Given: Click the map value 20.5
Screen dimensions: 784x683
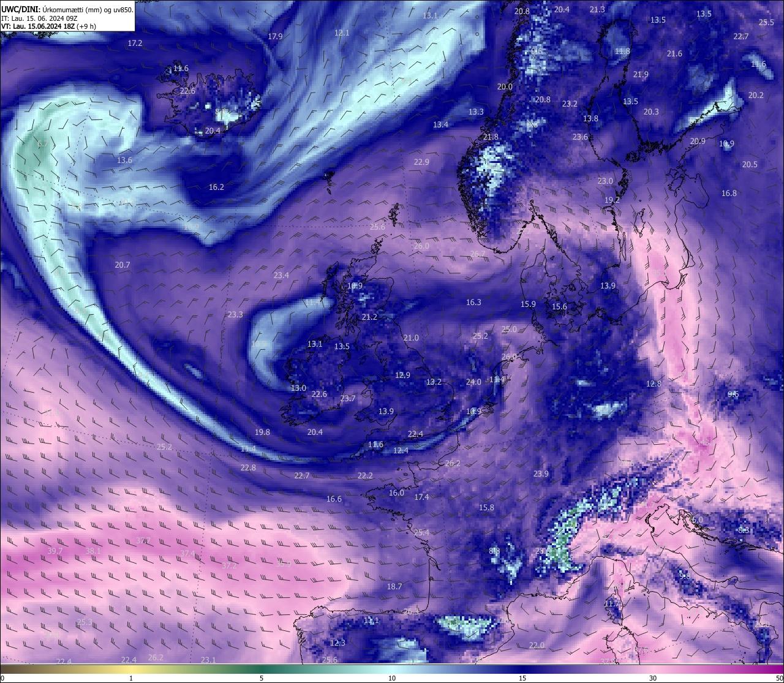Looking at the screenshot, I should click(750, 165).
